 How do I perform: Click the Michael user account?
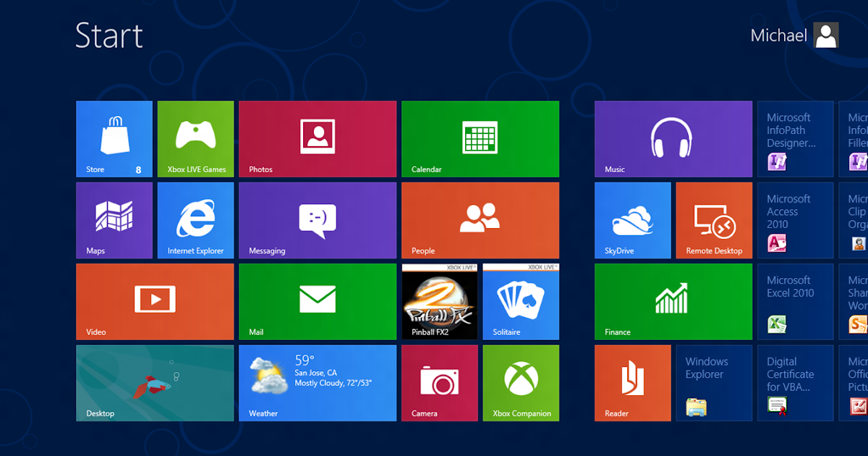(793, 35)
